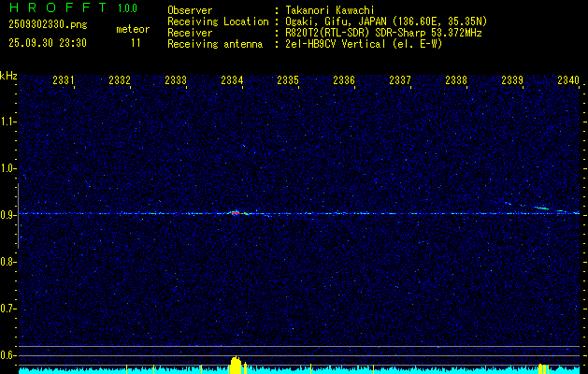This screenshot has width=588, height=374.
Task: Select the 2337 time marker
Action: click(400, 80)
